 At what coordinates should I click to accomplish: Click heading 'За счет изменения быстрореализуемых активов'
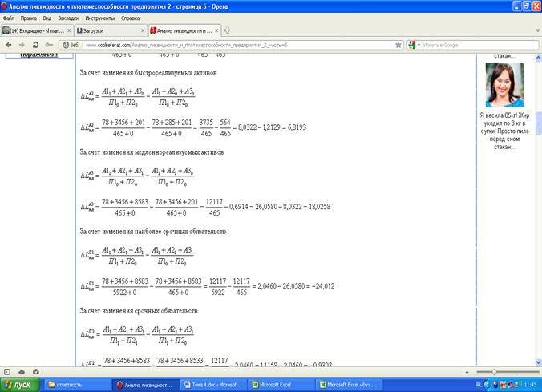(148, 73)
